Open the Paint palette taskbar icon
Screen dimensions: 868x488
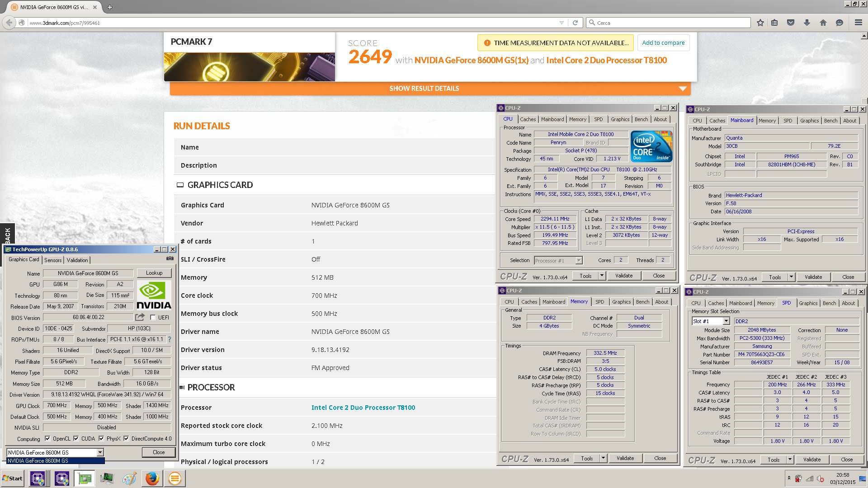pos(129,479)
